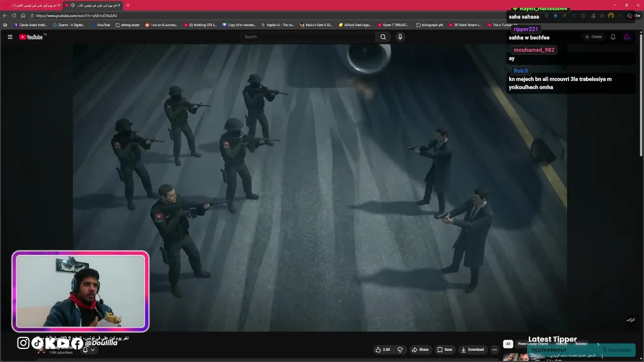
Task: Click the TikTok icon in overlay
Action: (37, 343)
